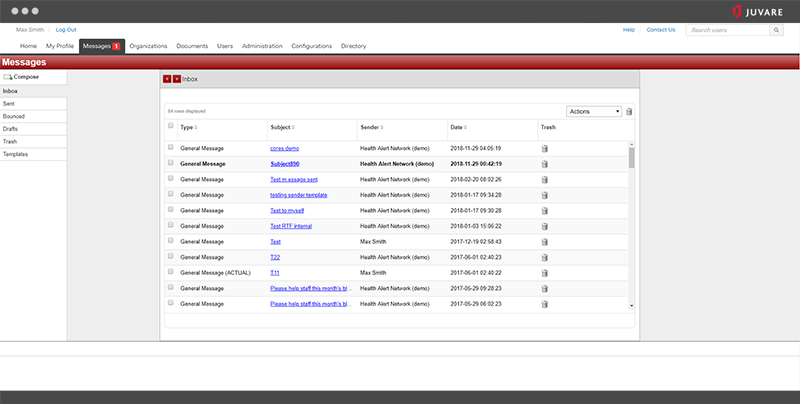
Task: Click the message list scrollbar thumb
Action: coord(632,158)
